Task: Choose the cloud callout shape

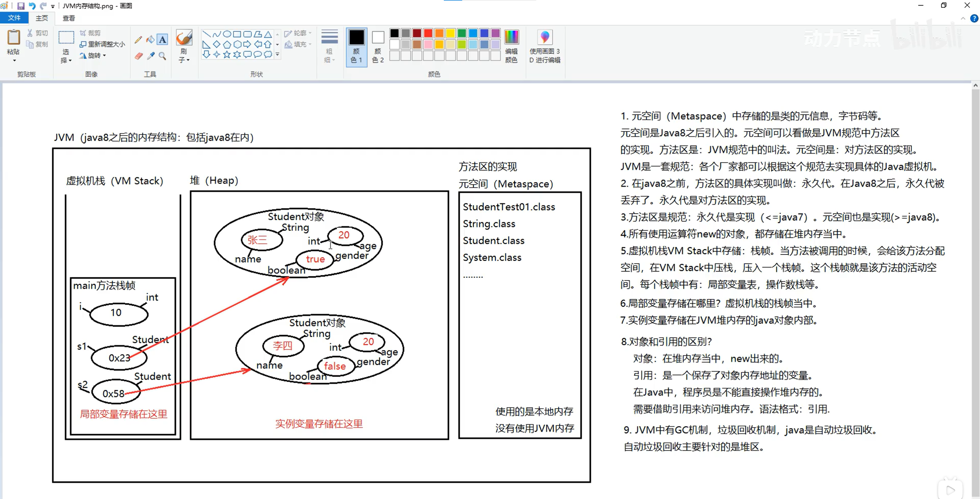Action: (x=268, y=54)
